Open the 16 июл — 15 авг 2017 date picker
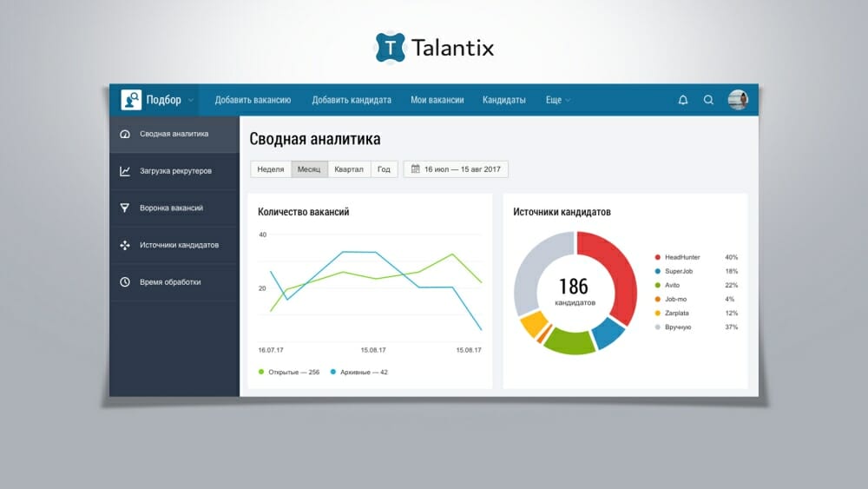The width and height of the screenshot is (868, 489). tap(456, 169)
